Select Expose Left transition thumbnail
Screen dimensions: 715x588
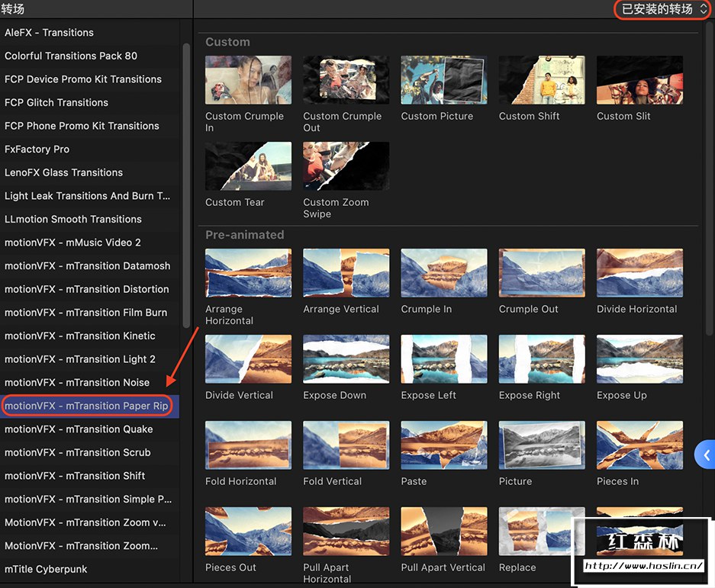point(443,358)
